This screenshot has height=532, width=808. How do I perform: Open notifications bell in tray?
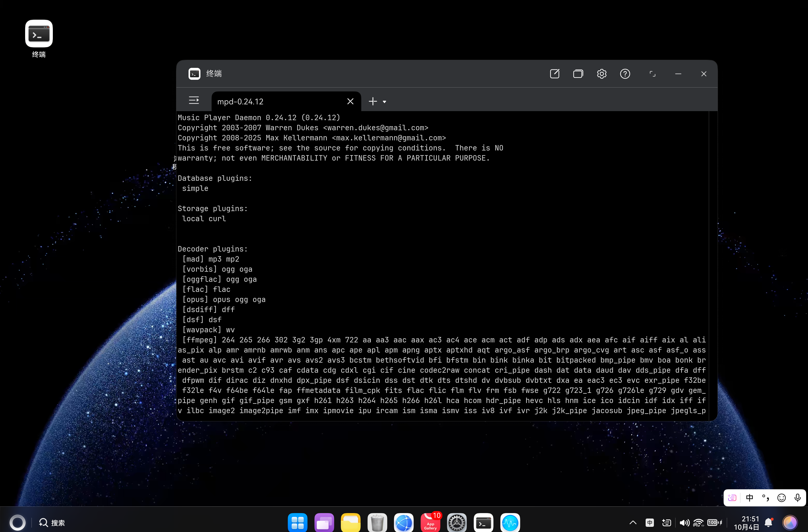769,522
